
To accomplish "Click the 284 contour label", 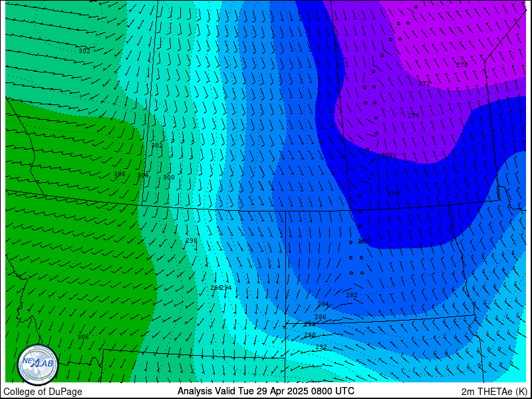I will point(323,305).
